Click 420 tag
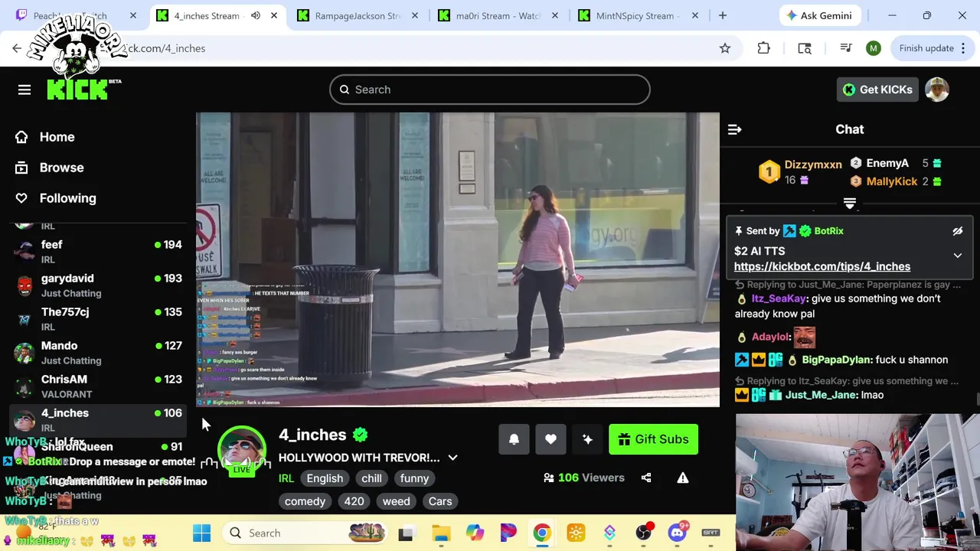 point(354,501)
